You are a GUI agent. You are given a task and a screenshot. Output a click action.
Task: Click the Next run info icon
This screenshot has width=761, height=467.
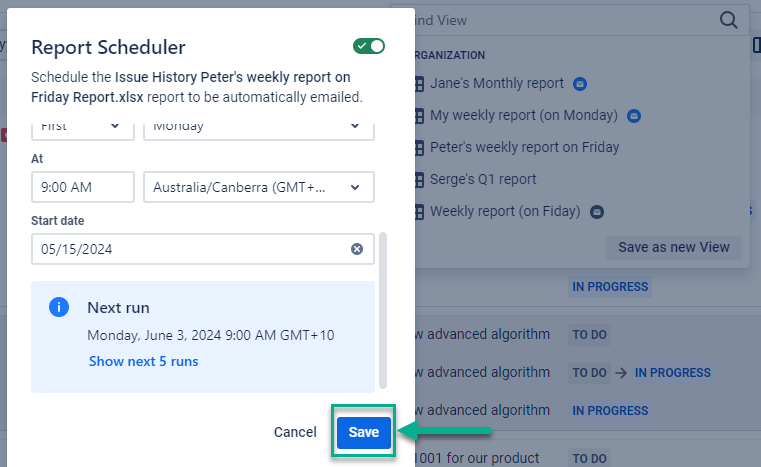click(59, 307)
